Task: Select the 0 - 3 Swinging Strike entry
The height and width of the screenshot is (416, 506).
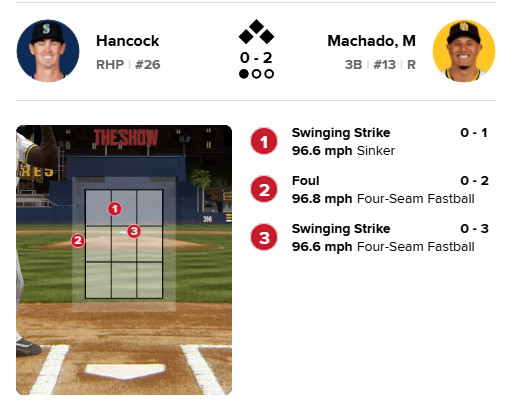Action: click(x=369, y=237)
